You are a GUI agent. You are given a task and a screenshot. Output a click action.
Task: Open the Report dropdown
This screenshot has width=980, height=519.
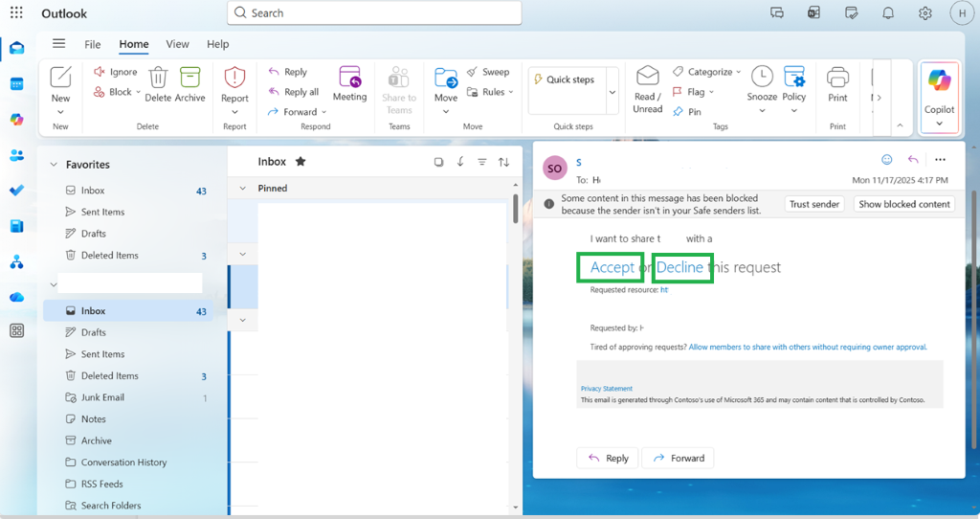pyautogui.click(x=235, y=112)
